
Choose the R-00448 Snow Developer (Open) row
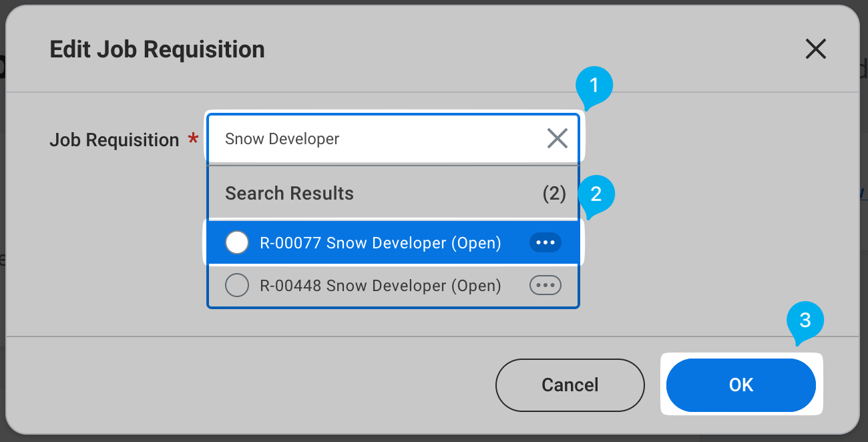point(393,286)
